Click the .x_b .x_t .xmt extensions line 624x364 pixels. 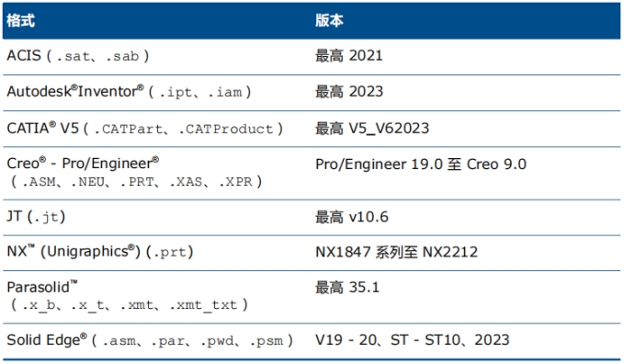click(129, 305)
